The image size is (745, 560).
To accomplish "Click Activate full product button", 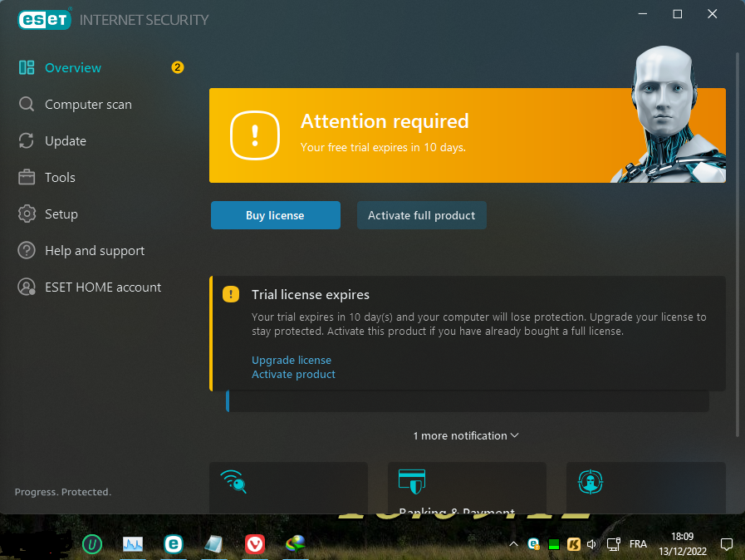I will click(x=422, y=215).
